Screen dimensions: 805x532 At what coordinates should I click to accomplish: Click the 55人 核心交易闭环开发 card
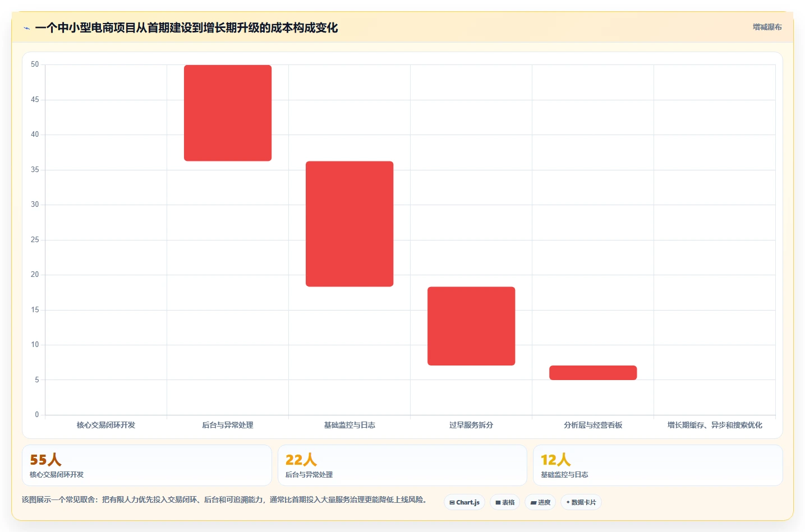147,465
